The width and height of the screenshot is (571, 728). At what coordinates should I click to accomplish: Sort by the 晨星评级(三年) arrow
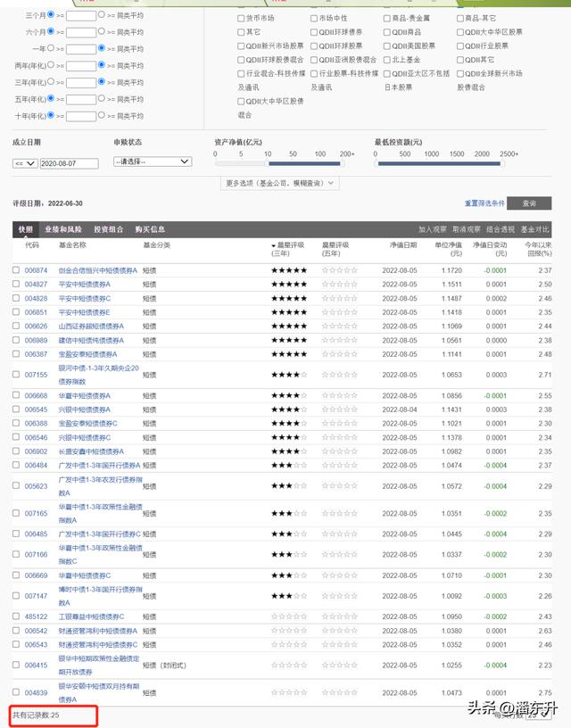point(274,245)
